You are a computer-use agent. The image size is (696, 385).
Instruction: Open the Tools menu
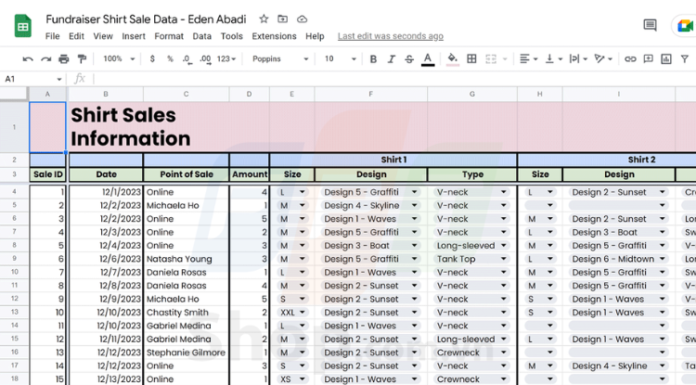tap(232, 36)
